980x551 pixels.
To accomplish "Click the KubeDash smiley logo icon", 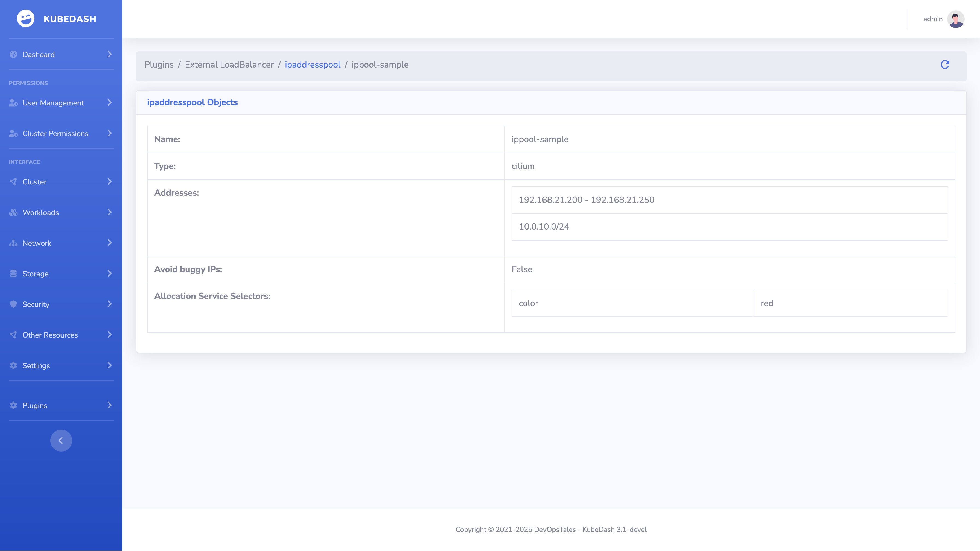I will pos(25,19).
